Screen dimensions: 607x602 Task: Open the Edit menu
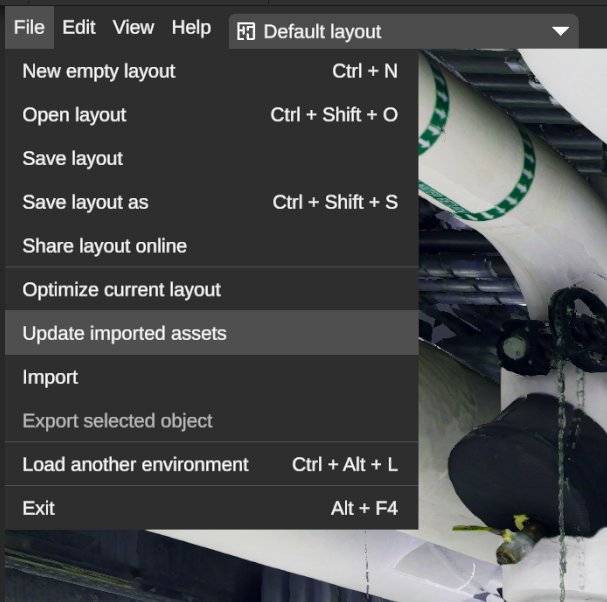(79, 27)
